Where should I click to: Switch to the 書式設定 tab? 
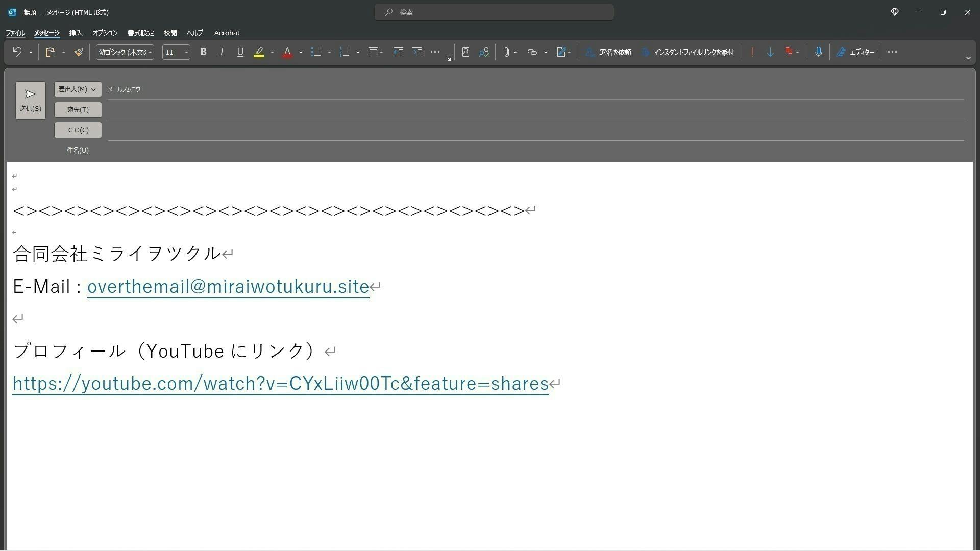140,33
